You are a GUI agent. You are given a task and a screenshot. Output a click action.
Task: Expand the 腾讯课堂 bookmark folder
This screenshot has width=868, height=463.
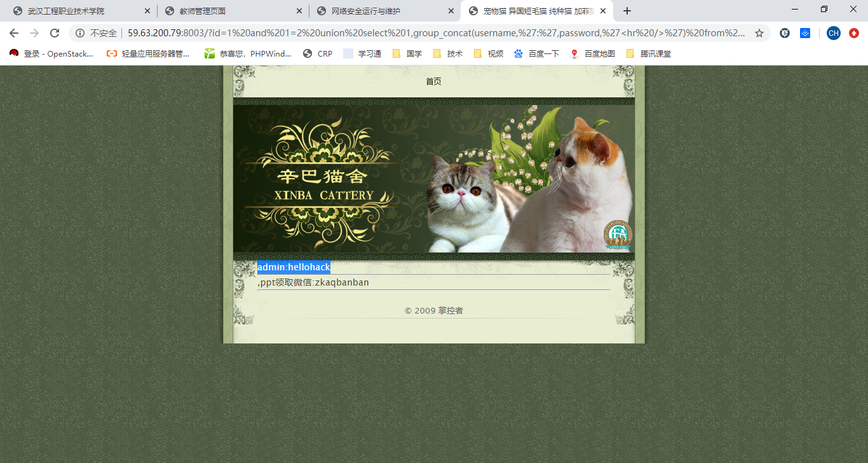click(x=649, y=54)
